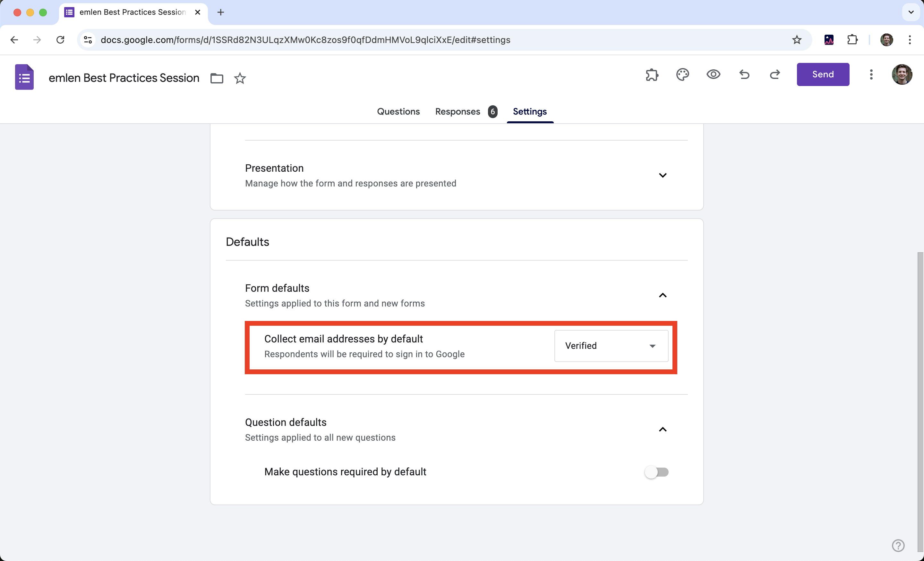Open the add-ons puzzle icon
924x561 pixels.
coord(652,75)
